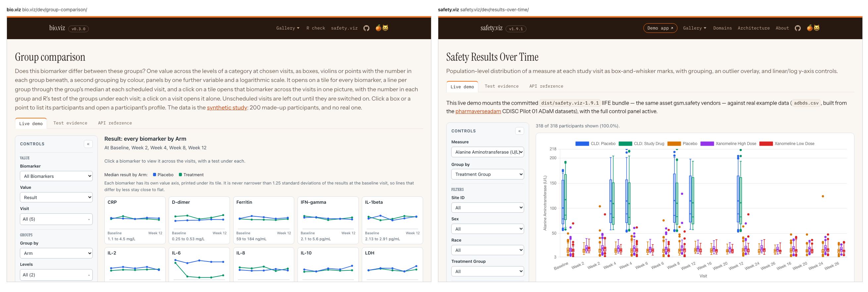
Task: Expand the Gallery menu in safety.viz
Action: [x=694, y=28]
